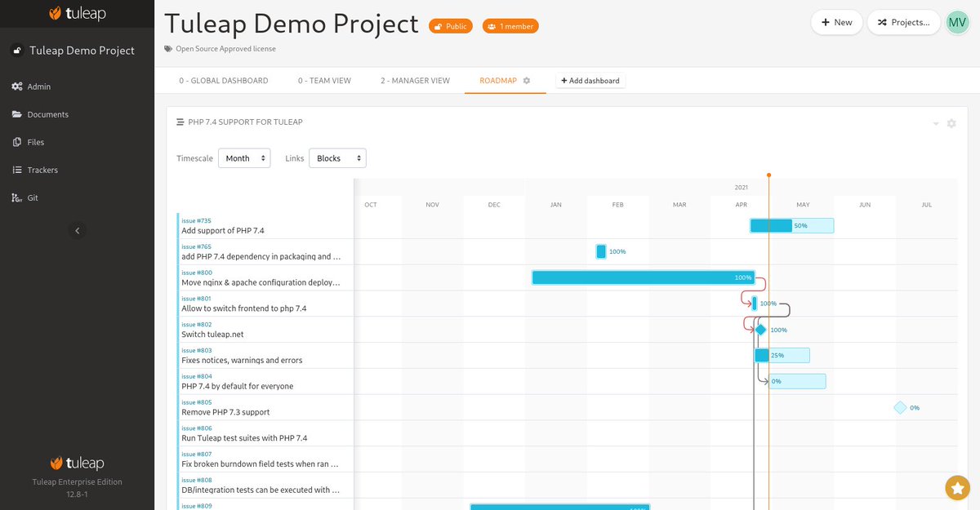
Task: Click the milestone diamond for Switch tuleap.net
Action: tap(760, 330)
